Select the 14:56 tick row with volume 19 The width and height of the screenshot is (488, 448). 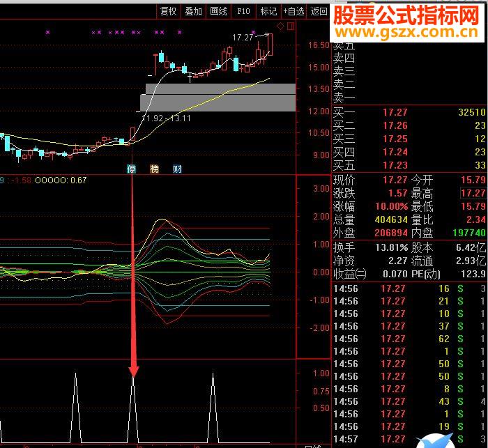409,426
